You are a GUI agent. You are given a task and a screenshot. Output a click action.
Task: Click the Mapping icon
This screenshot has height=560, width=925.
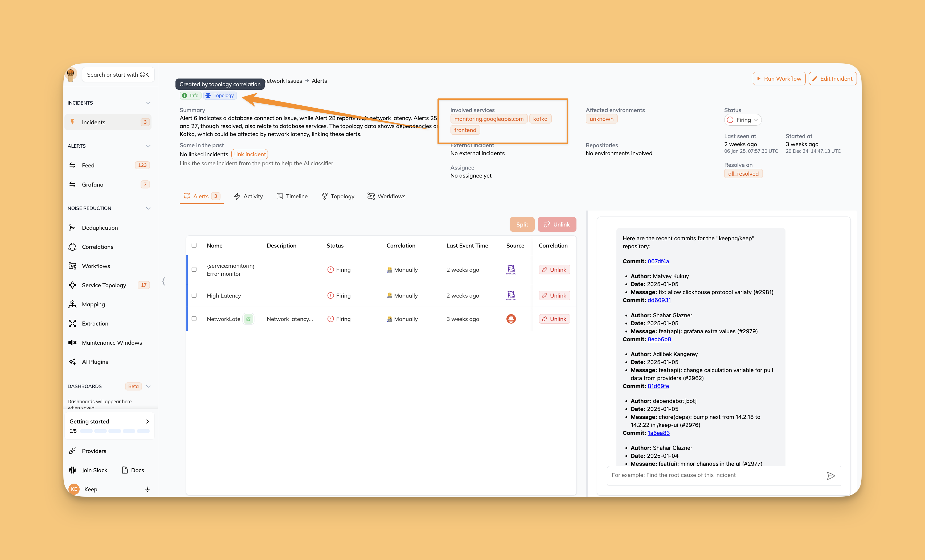pyautogui.click(x=72, y=304)
